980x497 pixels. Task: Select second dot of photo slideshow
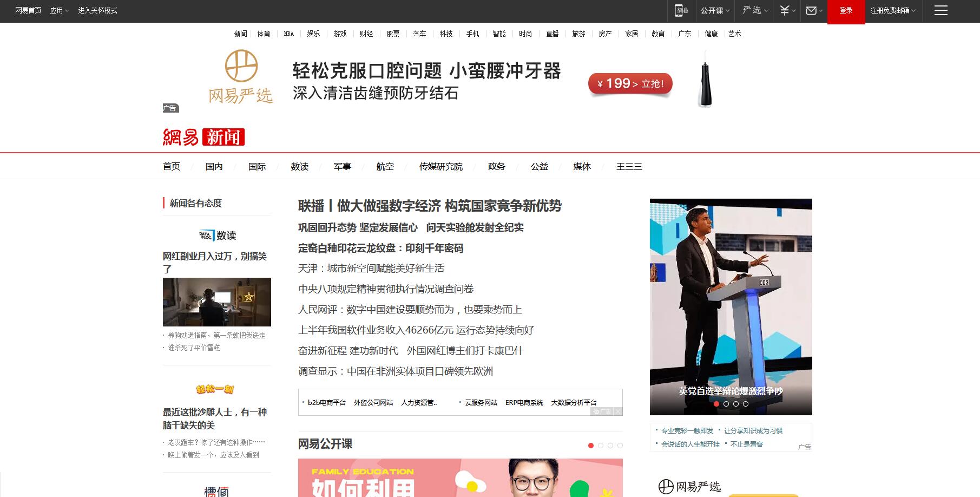tap(726, 404)
